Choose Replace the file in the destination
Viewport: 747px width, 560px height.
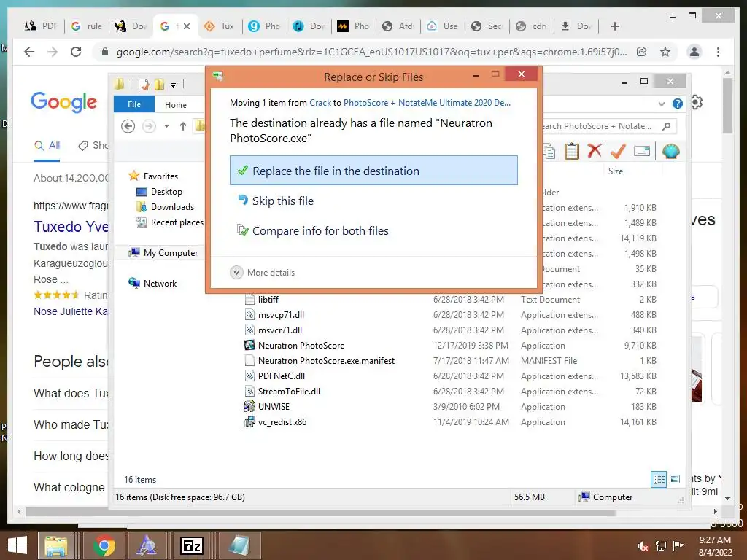point(373,171)
